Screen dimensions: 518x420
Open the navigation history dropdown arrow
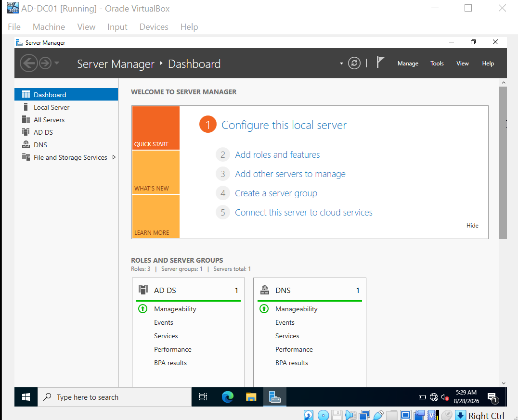point(57,63)
